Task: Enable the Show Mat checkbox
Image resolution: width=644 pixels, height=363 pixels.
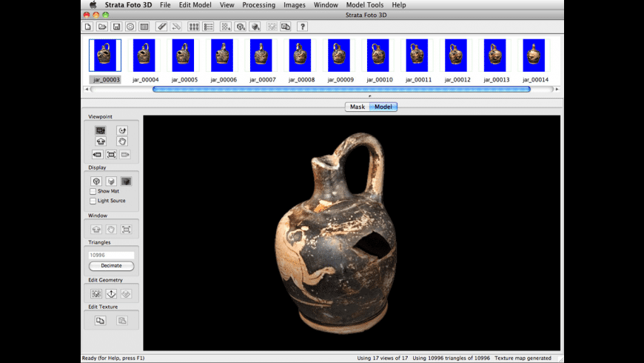Action: 93,191
